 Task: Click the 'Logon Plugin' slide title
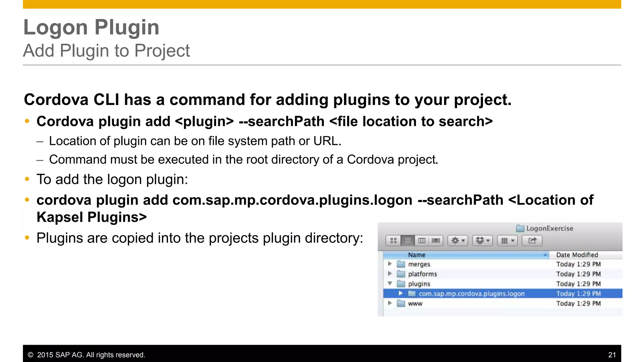coord(92,27)
